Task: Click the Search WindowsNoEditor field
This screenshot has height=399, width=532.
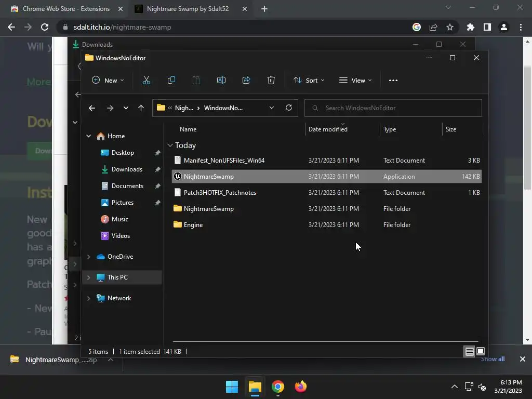Action: tap(393, 108)
